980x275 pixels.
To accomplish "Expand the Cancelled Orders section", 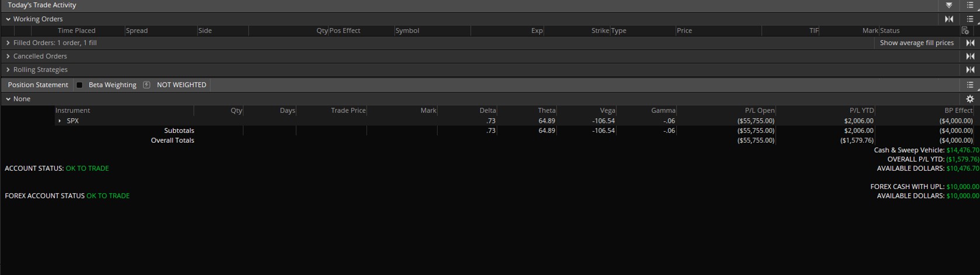I will (8, 56).
